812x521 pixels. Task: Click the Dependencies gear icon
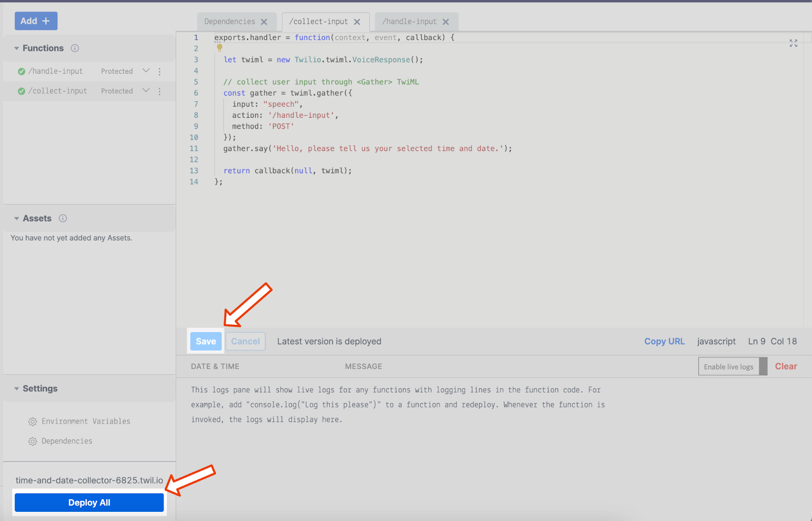(32, 442)
